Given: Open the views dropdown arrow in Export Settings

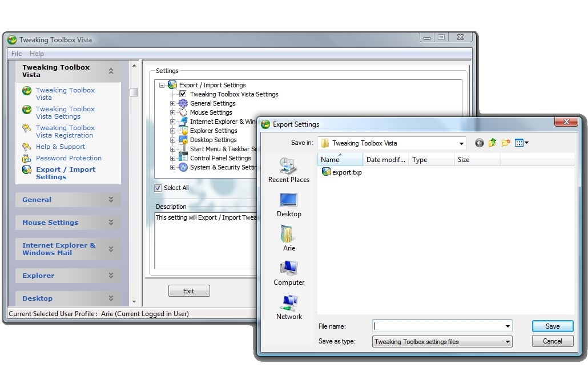Looking at the screenshot, I should click(527, 143).
